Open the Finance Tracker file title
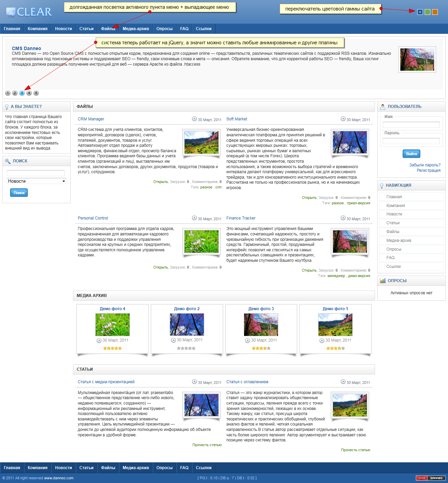 tap(241, 218)
